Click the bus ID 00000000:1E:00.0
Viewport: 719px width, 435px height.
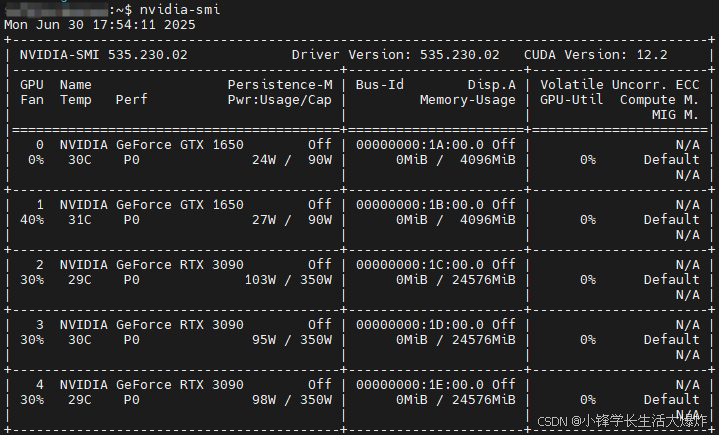[x=420, y=385]
